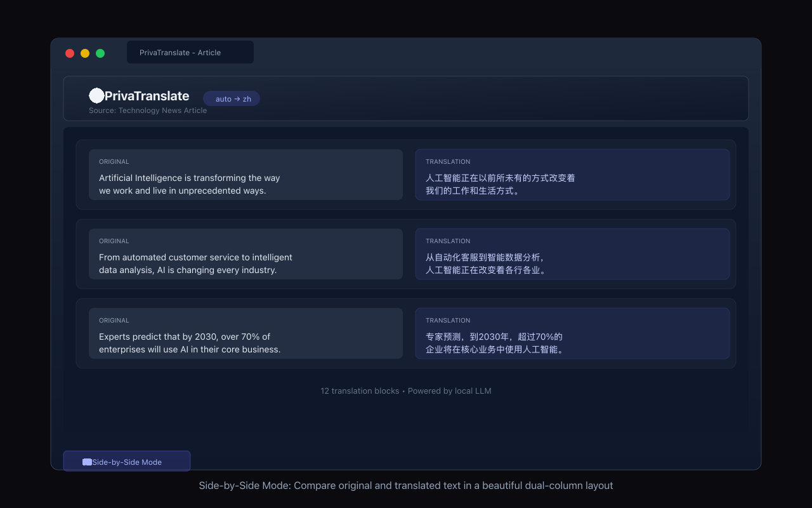Click Source: Technology News Article
The width and height of the screenshot is (812, 508).
(148, 110)
